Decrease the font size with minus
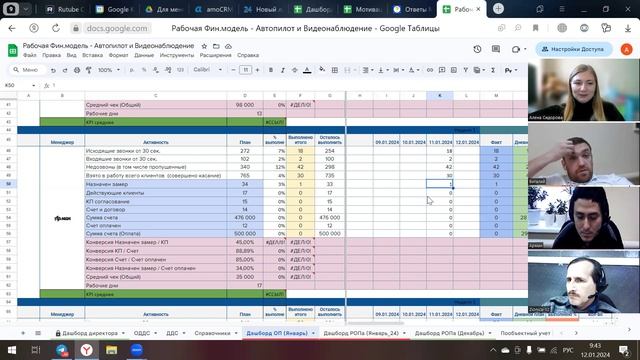 point(233,70)
